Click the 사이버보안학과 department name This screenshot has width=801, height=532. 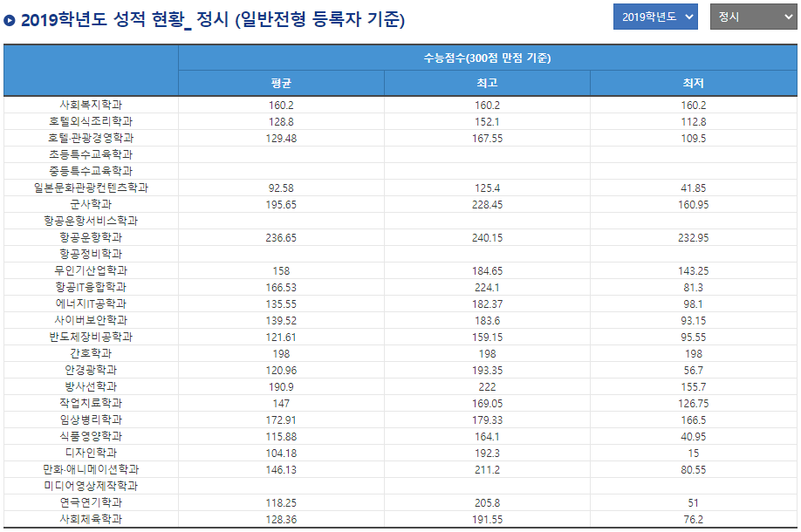coord(91,320)
